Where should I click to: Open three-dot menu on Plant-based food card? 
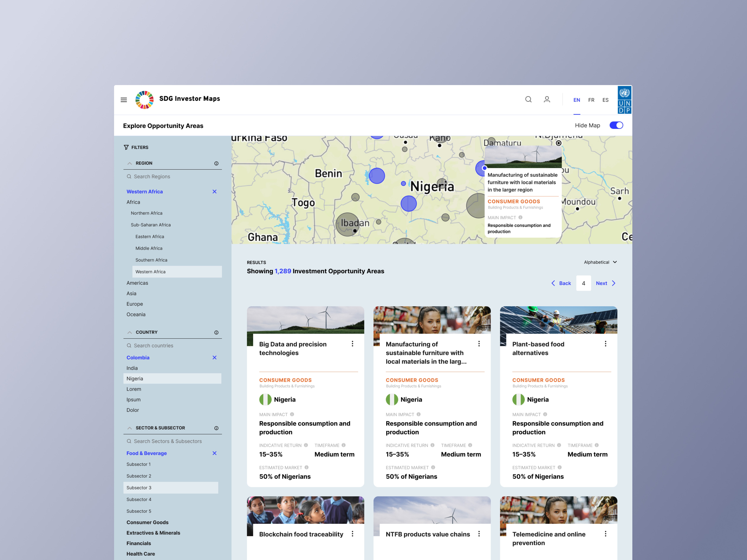[605, 344]
